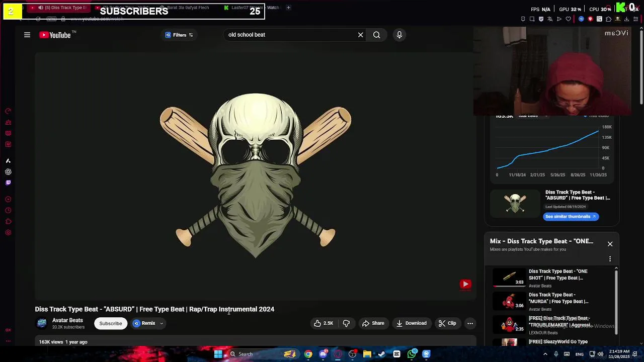
Task: Click the red subscribe watermark in player
Action: click(x=465, y=284)
